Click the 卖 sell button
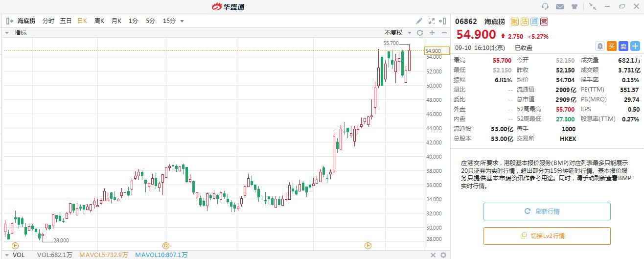This screenshot has width=644, height=259. 623,46
